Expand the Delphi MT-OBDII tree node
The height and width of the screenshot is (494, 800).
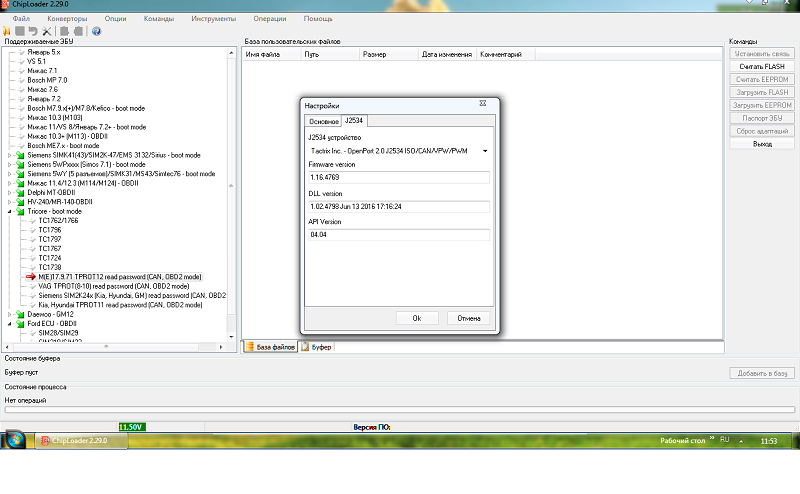9,192
